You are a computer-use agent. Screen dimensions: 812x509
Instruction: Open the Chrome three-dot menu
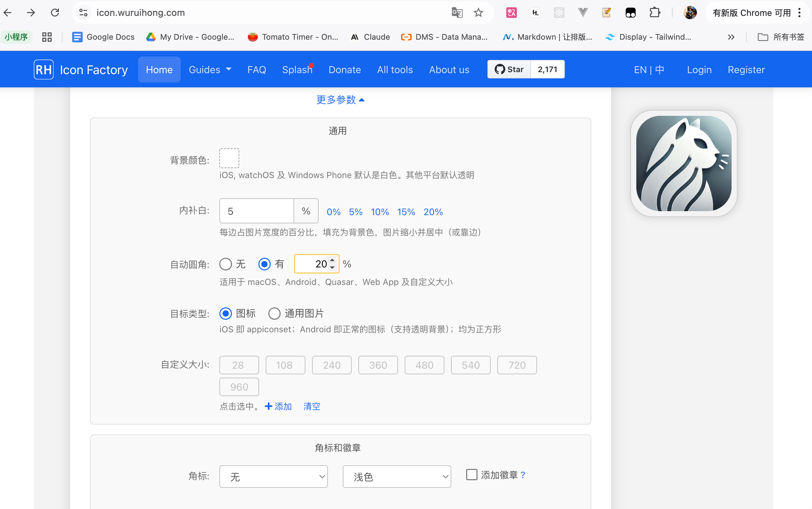(x=799, y=13)
